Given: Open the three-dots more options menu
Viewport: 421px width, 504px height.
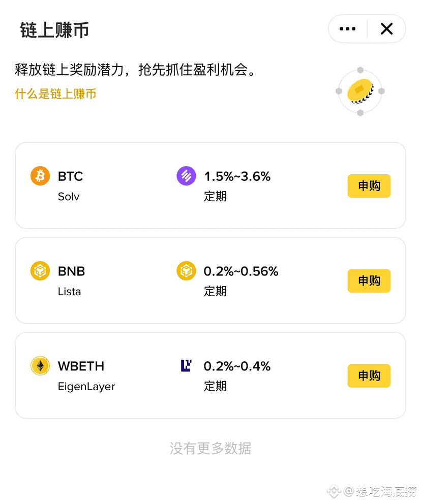Looking at the screenshot, I should (348, 29).
